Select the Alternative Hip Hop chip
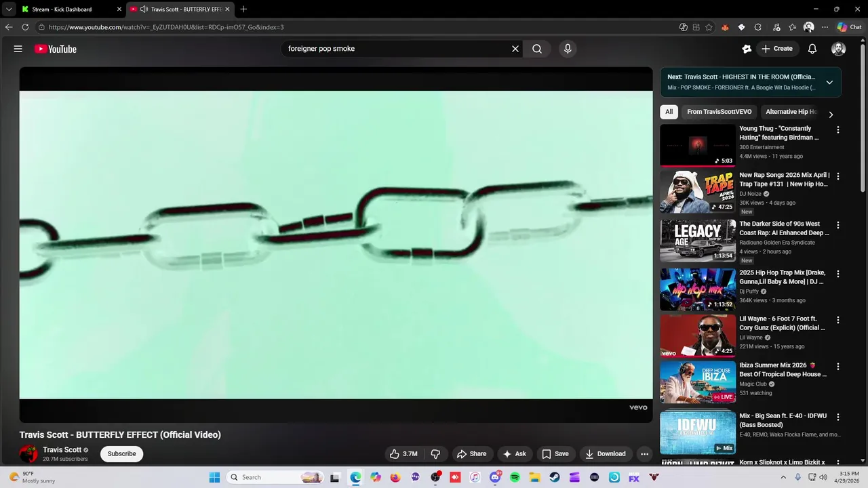 click(x=791, y=112)
